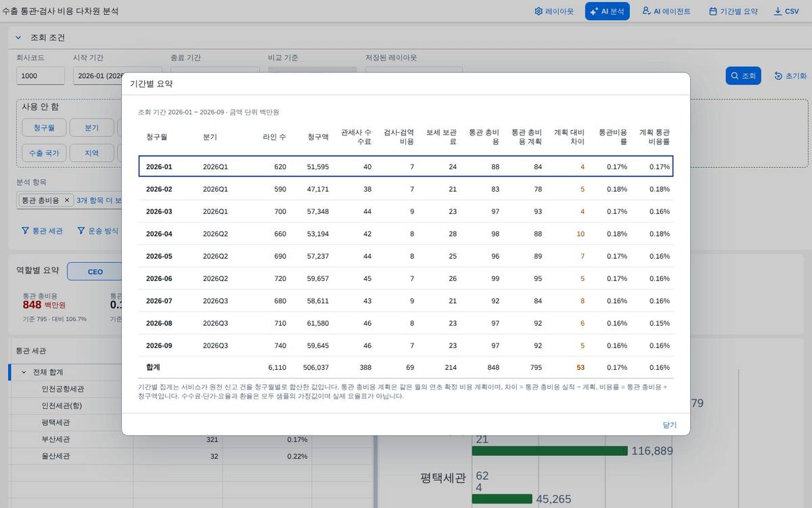Click the 레이아웃 gear icon
This screenshot has height=508, width=812.
point(539,12)
